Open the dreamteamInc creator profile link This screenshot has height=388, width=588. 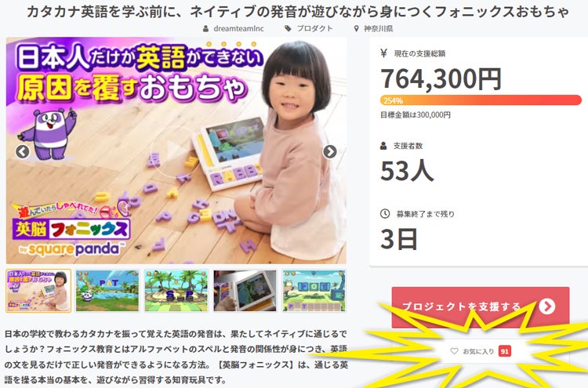pos(238,28)
